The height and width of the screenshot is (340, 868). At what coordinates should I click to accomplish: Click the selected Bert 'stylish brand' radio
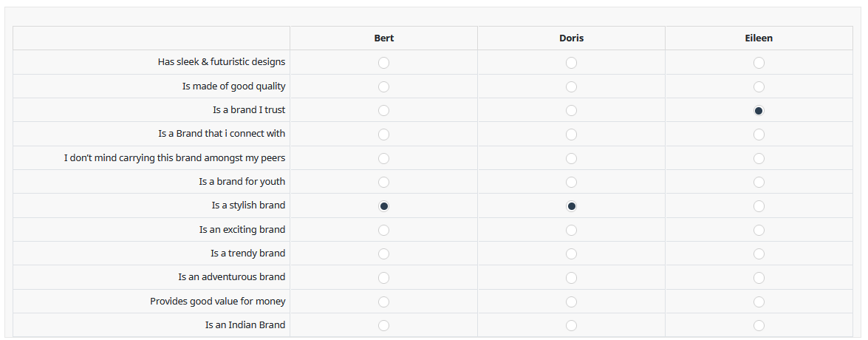pos(383,206)
